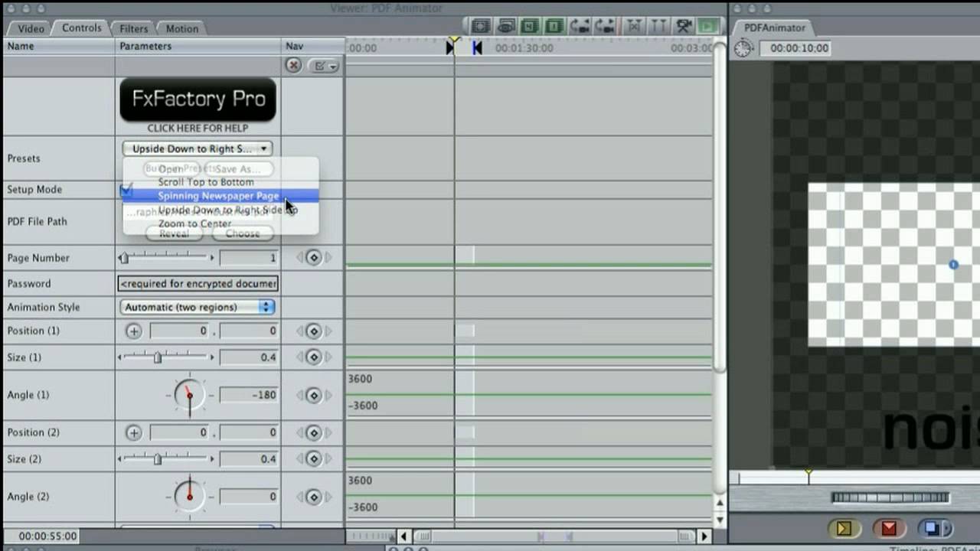Viewport: 980px width, 551px height.
Task: Toggle keyframe for Angle (2)
Action: pyautogui.click(x=314, y=497)
